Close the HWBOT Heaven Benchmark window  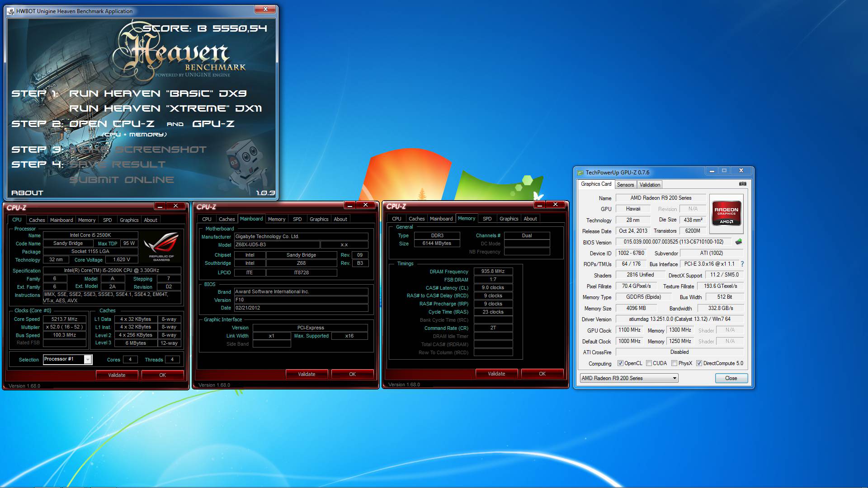pyautogui.click(x=265, y=9)
